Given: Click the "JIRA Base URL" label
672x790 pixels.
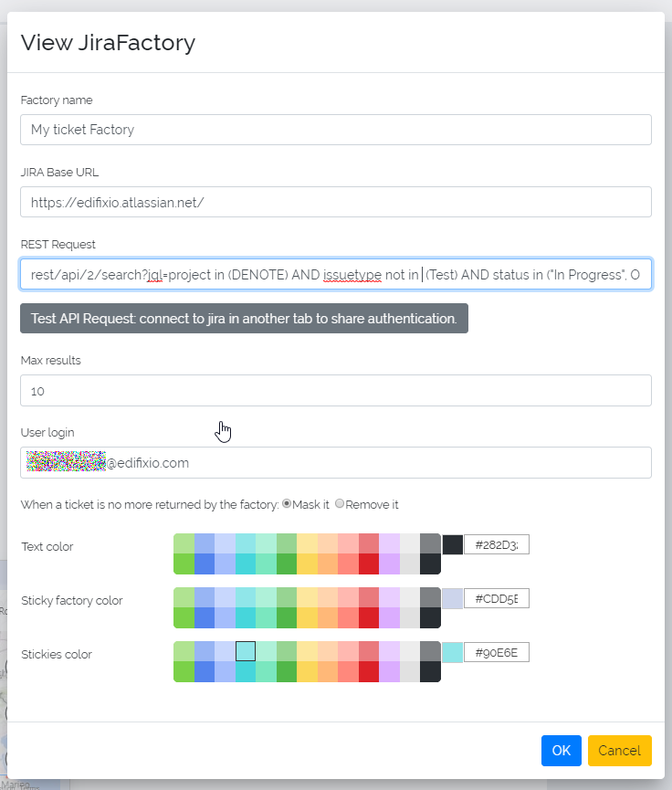Looking at the screenshot, I should pos(59,173).
